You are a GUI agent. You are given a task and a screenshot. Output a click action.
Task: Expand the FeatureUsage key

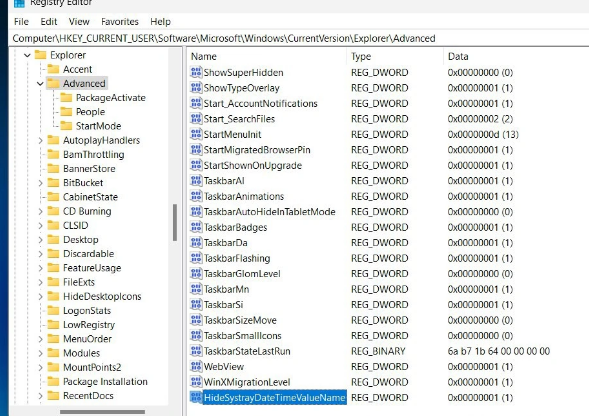[x=40, y=268]
